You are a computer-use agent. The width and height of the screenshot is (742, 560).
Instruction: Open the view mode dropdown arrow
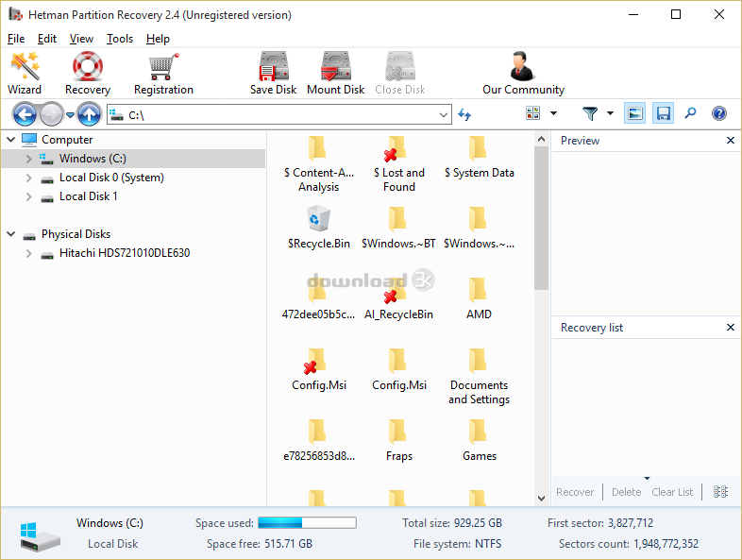click(553, 113)
